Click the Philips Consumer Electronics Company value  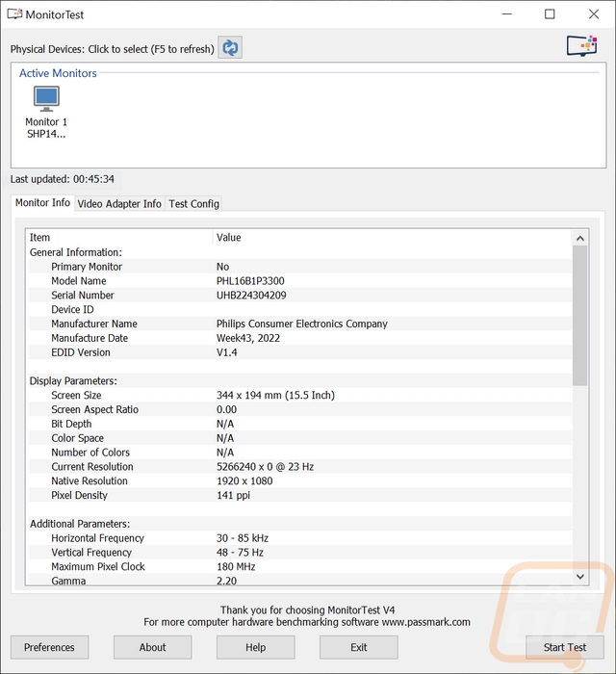[302, 324]
